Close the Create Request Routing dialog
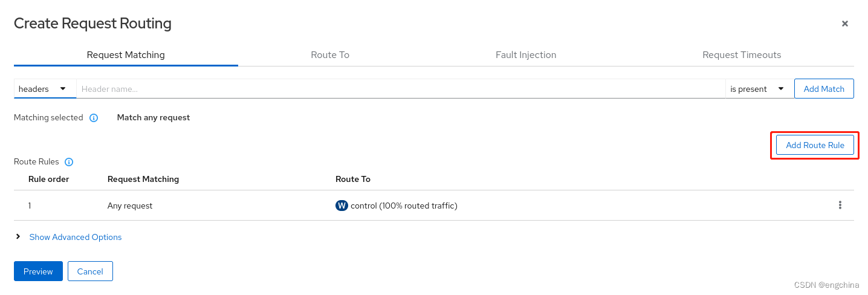The image size is (868, 295). [844, 24]
